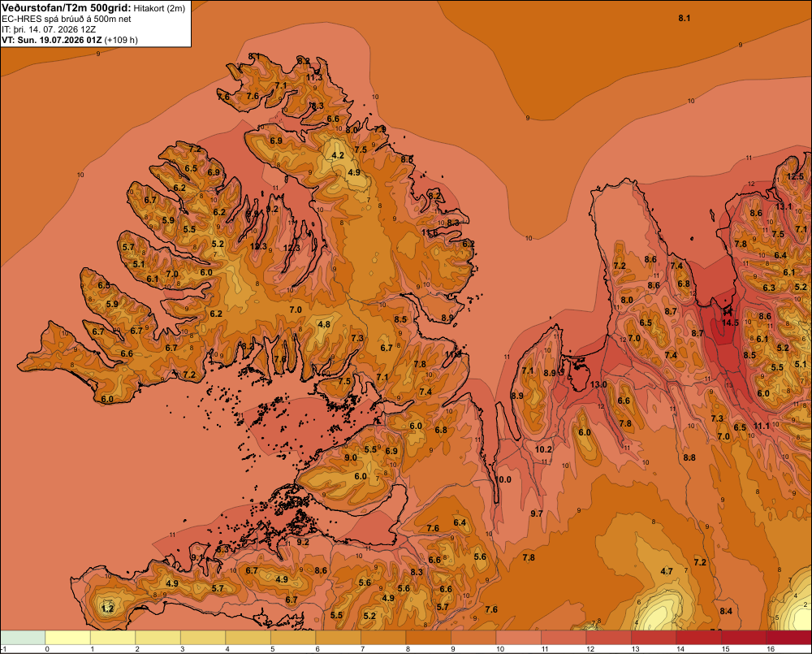
Task: Select the legend swatch between 5 and 6
Action: pyautogui.click(x=293, y=637)
